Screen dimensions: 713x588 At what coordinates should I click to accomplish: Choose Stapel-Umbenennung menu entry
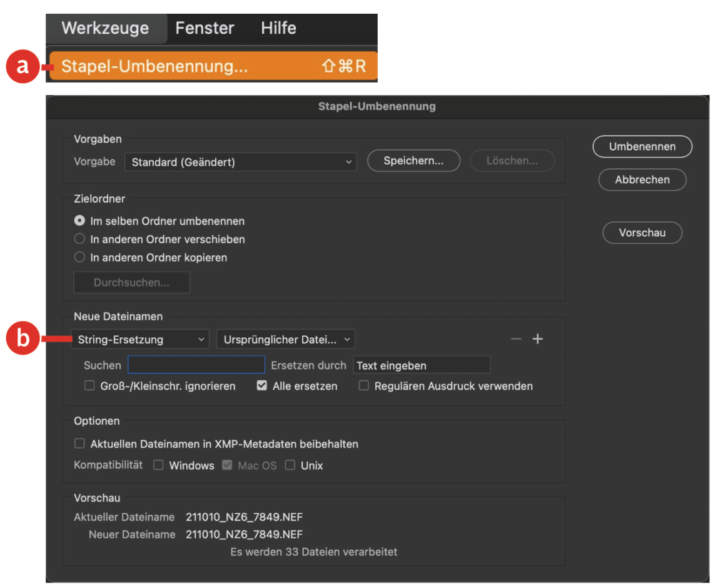213,66
